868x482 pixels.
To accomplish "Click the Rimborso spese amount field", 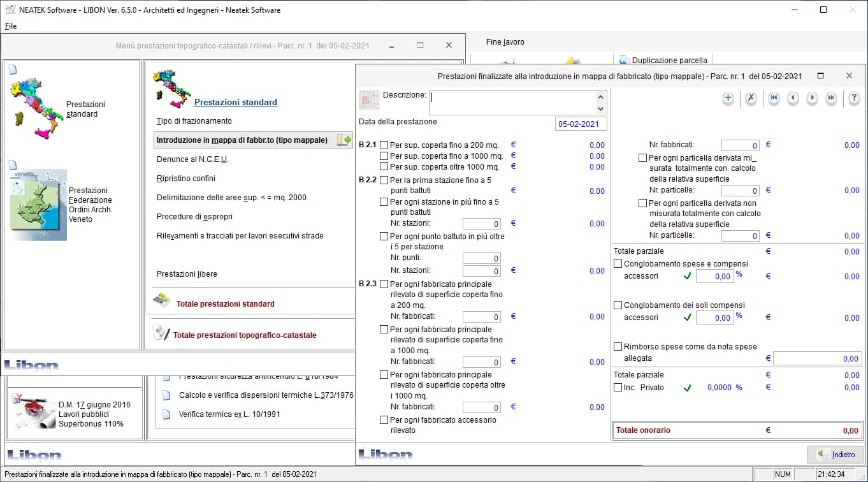I will [x=818, y=359].
